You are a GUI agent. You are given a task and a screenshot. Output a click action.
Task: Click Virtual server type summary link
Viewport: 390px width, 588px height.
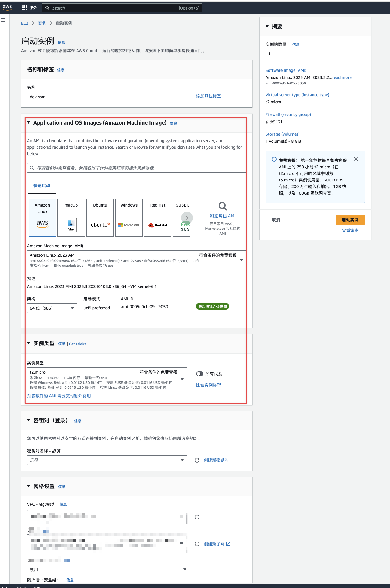297,95
